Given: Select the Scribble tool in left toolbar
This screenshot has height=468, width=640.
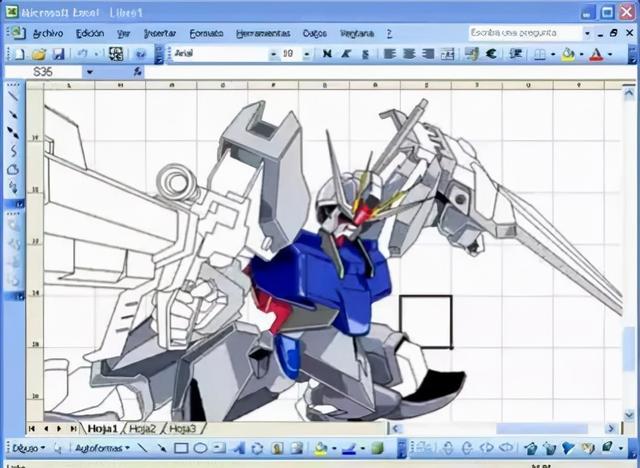Looking at the screenshot, I should (x=13, y=187).
